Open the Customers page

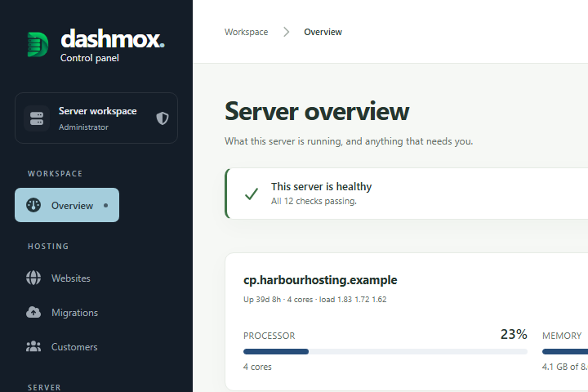[74, 346]
